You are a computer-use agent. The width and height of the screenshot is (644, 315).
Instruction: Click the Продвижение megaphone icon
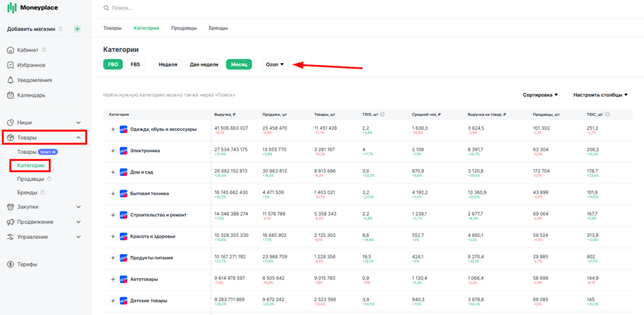click(11, 222)
